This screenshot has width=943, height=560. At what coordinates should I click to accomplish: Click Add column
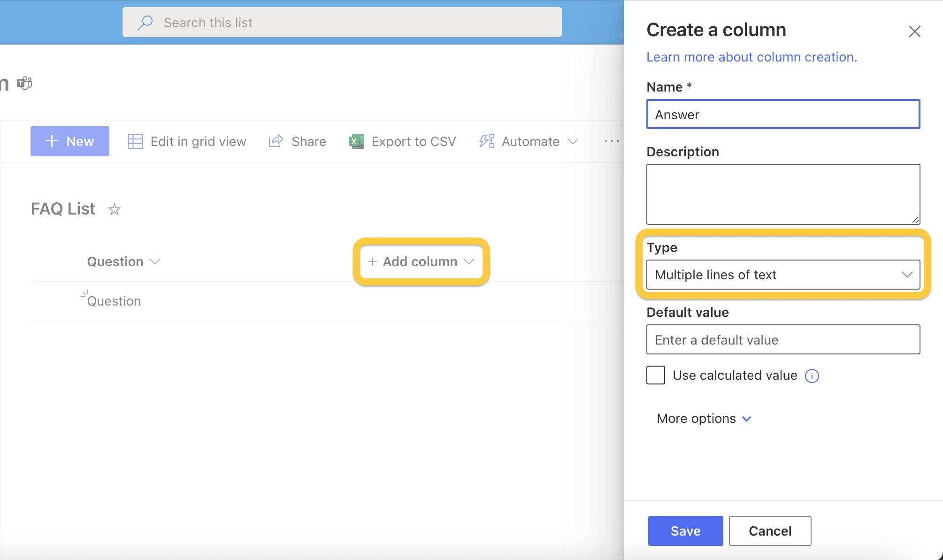(420, 261)
